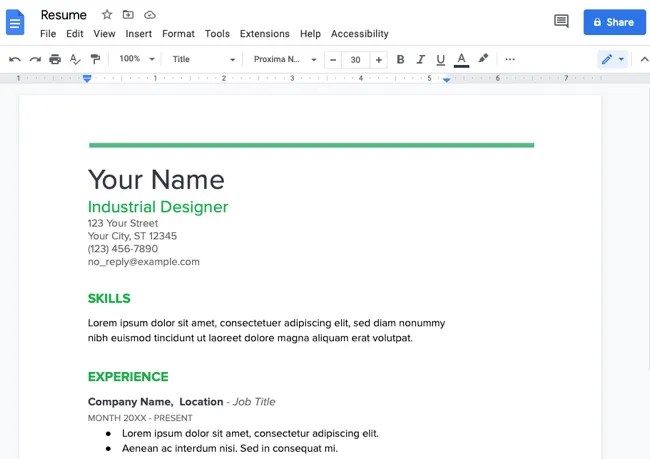Click bullet Lorem ipsum dolor sit amet, consectetur
This screenshot has height=459, width=650.
[x=250, y=433]
